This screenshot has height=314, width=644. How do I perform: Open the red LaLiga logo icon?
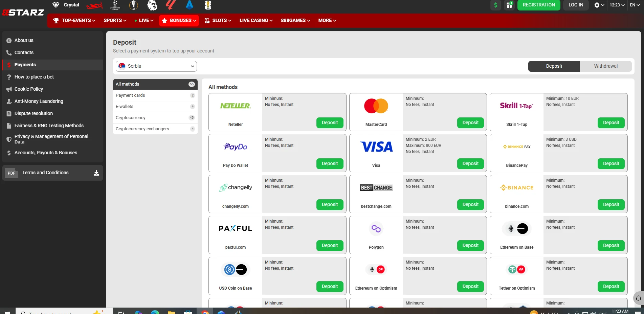click(x=171, y=5)
